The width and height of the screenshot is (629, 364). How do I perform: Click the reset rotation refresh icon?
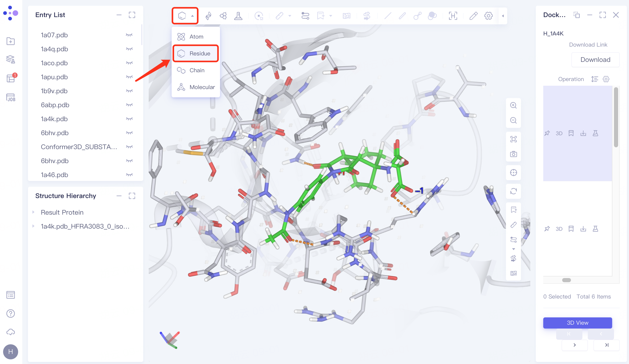click(513, 191)
